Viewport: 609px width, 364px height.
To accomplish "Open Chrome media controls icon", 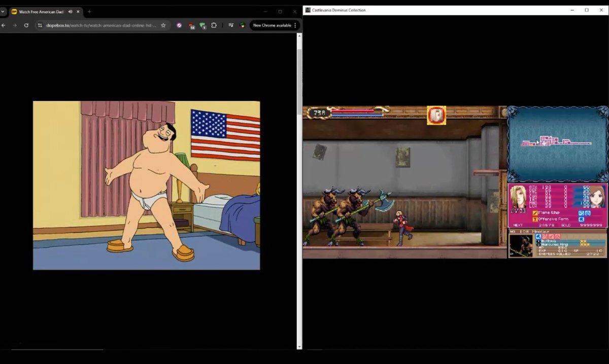I will point(231,25).
